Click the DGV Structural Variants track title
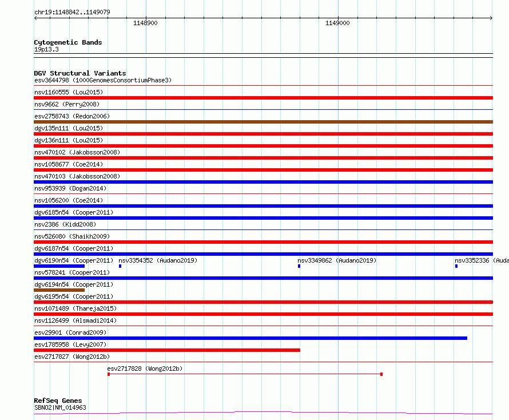Screen dimensions: 509x420 point(80,73)
